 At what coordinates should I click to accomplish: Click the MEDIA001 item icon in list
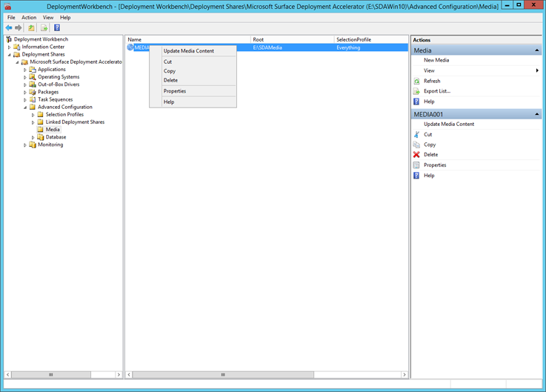tap(130, 47)
